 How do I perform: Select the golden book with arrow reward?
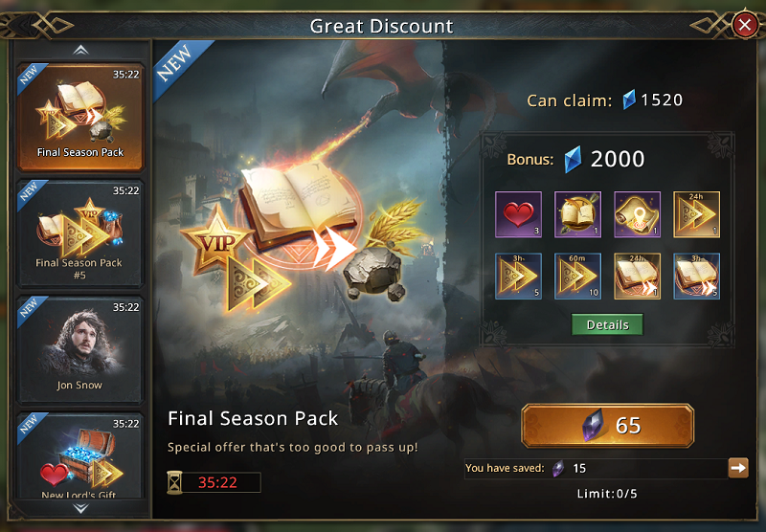pos(578,214)
